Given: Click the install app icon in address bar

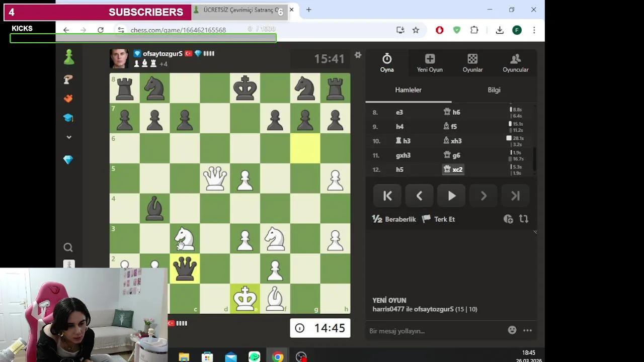Looking at the screenshot, I should (x=400, y=30).
